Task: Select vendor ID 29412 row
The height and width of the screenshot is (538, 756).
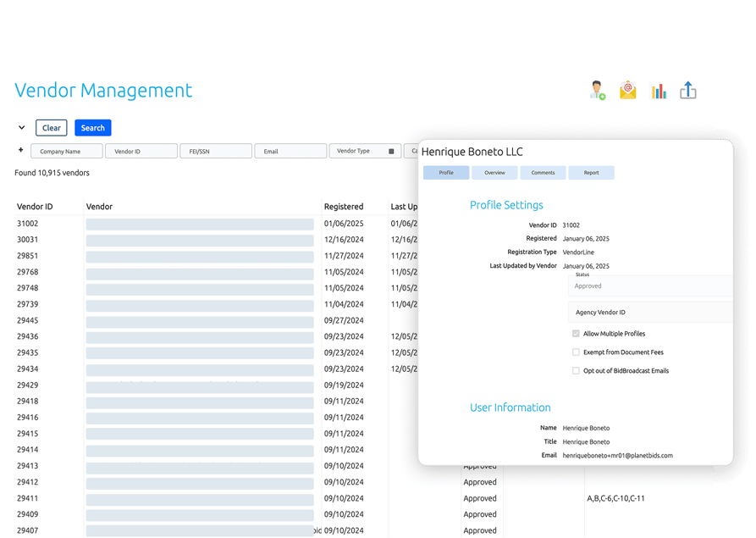Action: 27,482
